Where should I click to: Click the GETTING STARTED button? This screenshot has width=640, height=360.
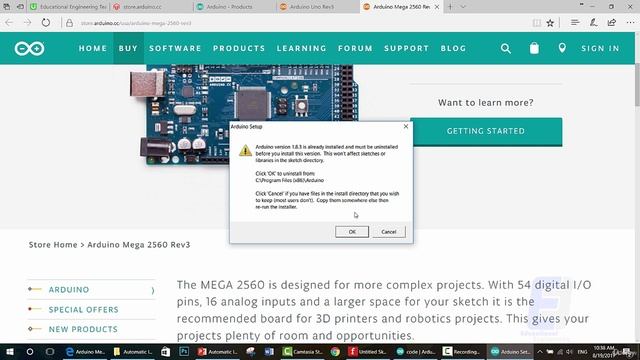[x=486, y=131]
